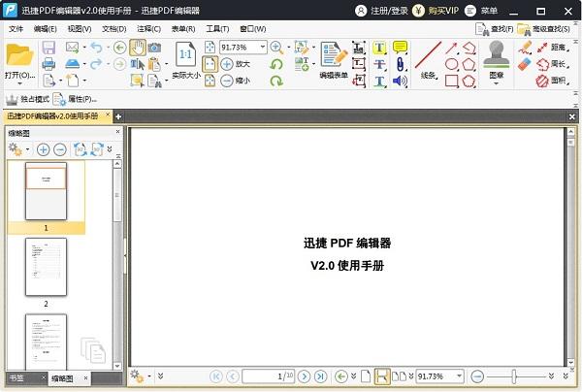
Task: Toggle single page layout in status bar
Action: pos(366,376)
